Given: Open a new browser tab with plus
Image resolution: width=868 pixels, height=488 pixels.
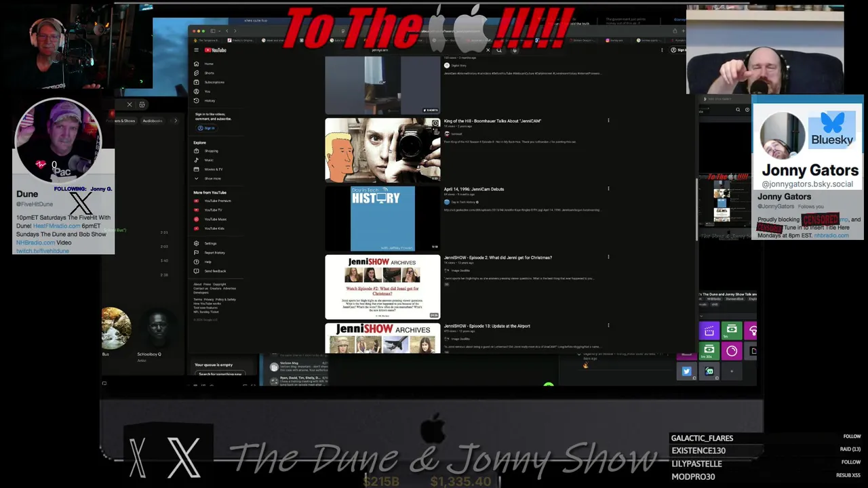Looking at the screenshot, I should click(x=684, y=31).
